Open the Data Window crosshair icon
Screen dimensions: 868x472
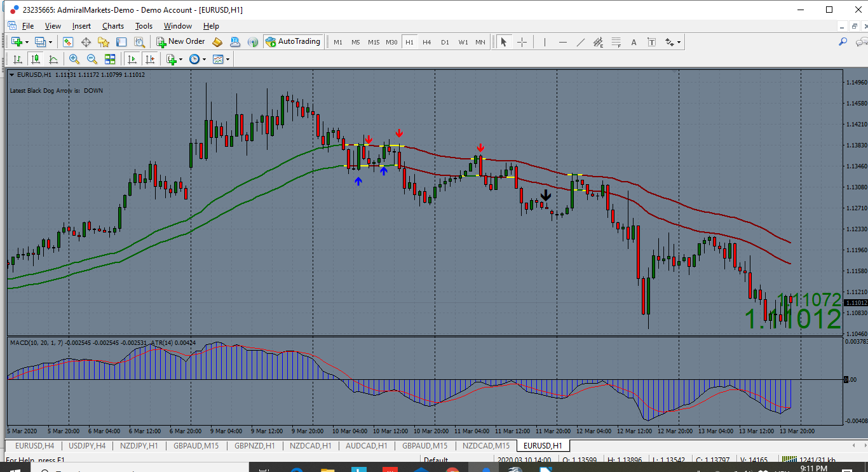pos(86,42)
